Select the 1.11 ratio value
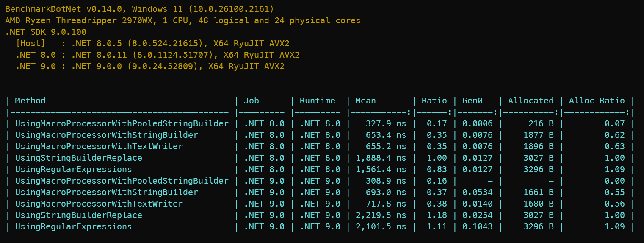The image size is (644, 243). pos(437,226)
